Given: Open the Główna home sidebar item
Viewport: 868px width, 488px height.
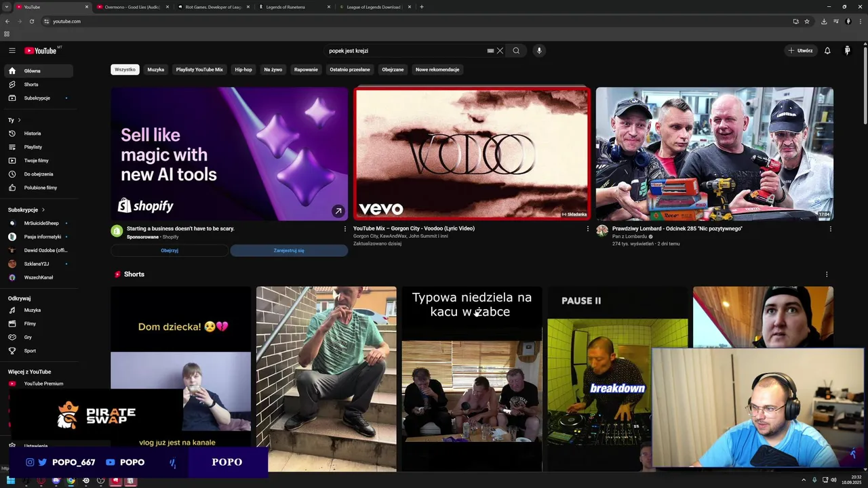Looking at the screenshot, I should [x=39, y=71].
